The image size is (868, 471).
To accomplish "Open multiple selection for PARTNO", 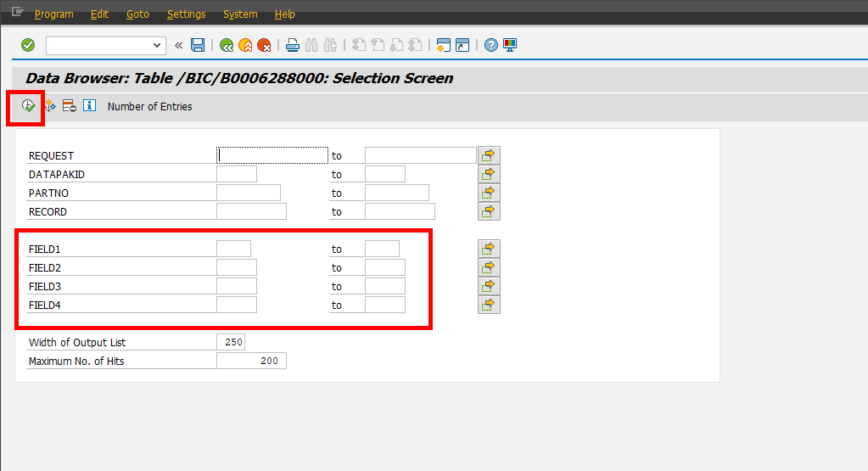I will 489,193.
